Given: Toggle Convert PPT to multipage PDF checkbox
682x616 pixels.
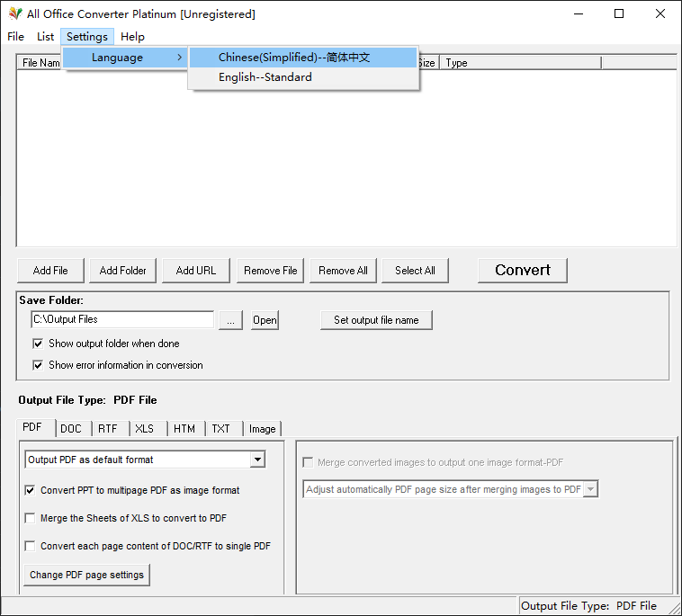Looking at the screenshot, I should tap(30, 490).
